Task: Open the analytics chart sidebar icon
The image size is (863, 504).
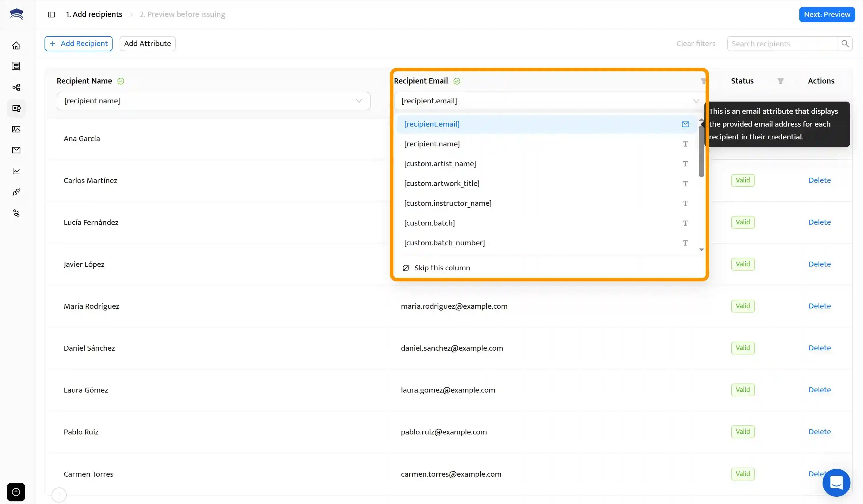Action: 16,171
